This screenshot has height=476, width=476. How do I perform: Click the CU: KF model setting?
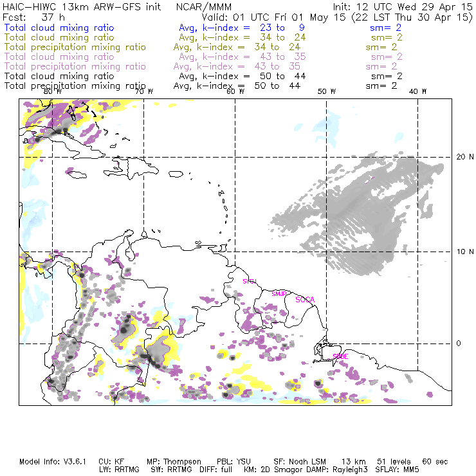click(x=111, y=462)
